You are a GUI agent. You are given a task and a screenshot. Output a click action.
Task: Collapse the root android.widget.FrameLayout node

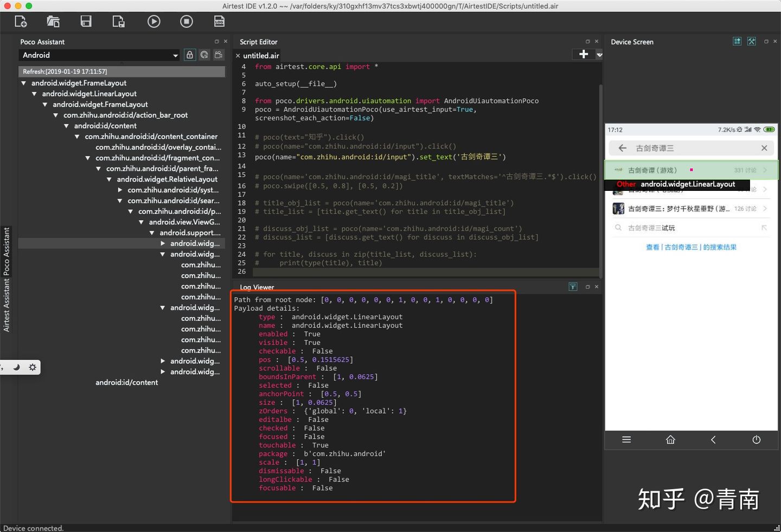pyautogui.click(x=24, y=84)
